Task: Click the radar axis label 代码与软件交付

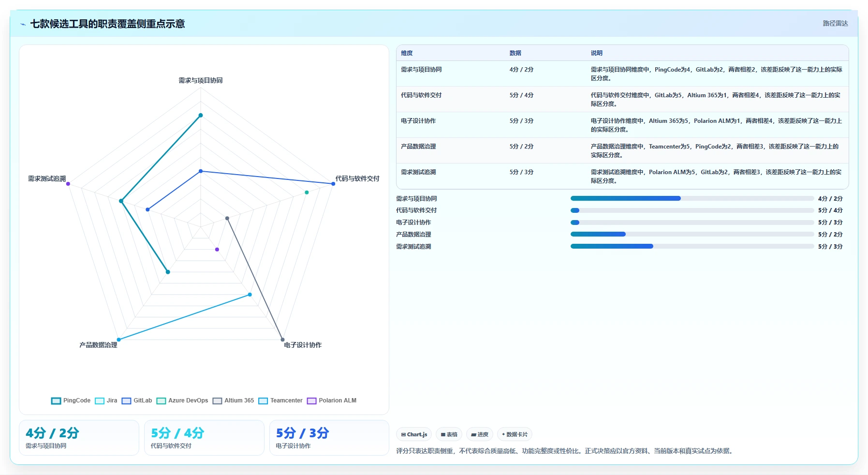Action: 357,178
